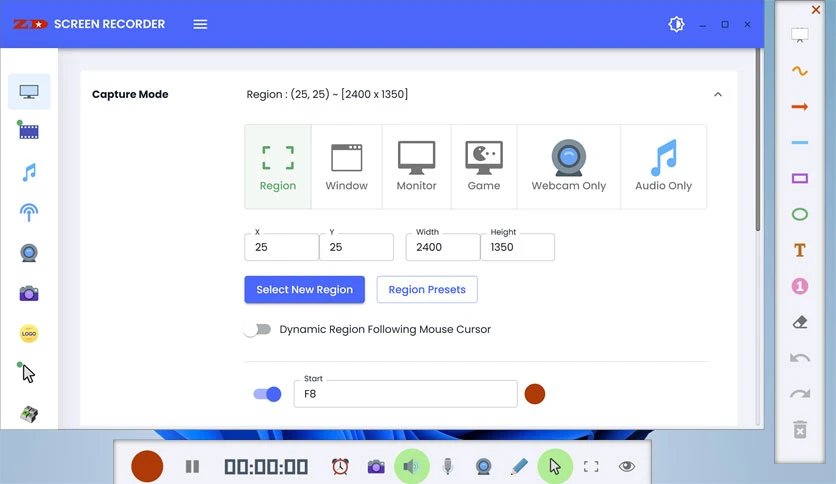
Task: Click the region select icon in toolbar
Action: click(x=591, y=466)
